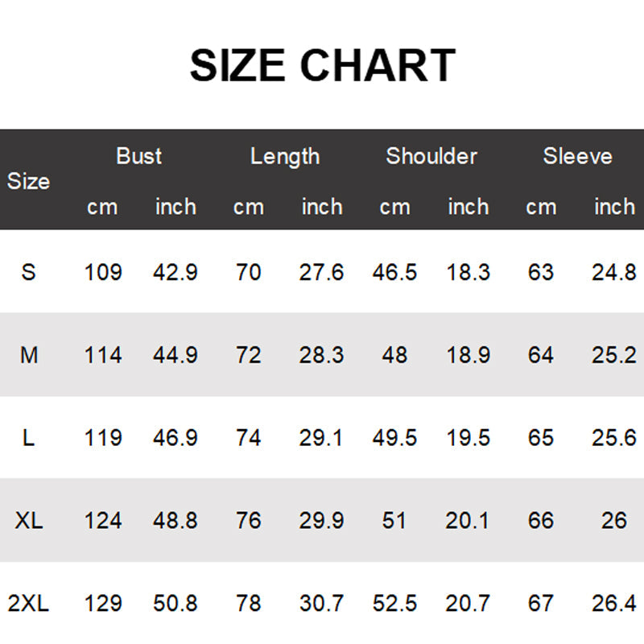Viewport: 644px width, 644px height.
Task: Click the Bust column header
Action: [x=138, y=156]
